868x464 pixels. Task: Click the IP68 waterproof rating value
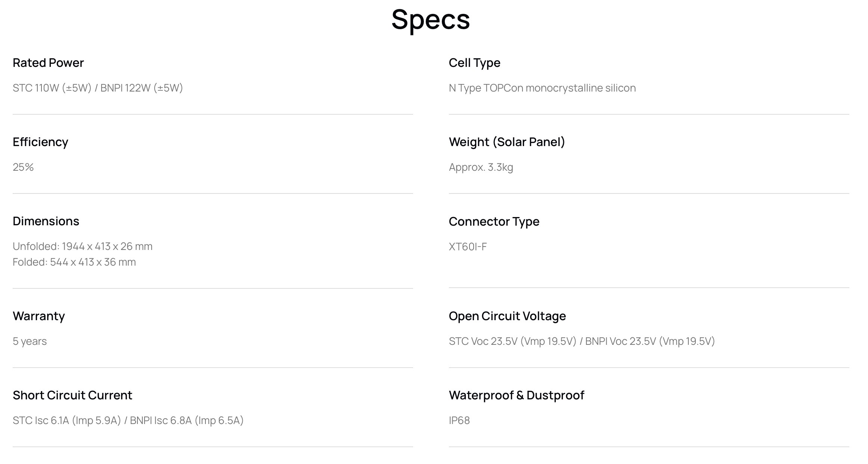459,420
